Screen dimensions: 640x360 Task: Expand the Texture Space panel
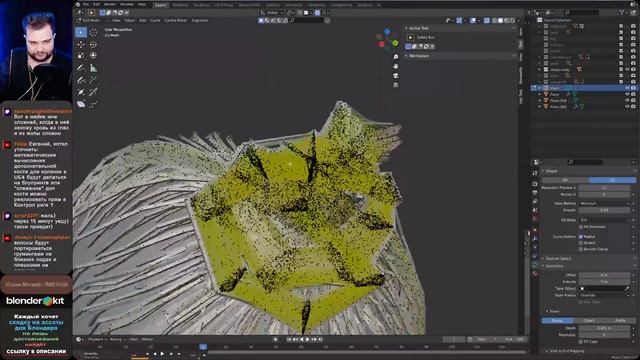coord(559,258)
